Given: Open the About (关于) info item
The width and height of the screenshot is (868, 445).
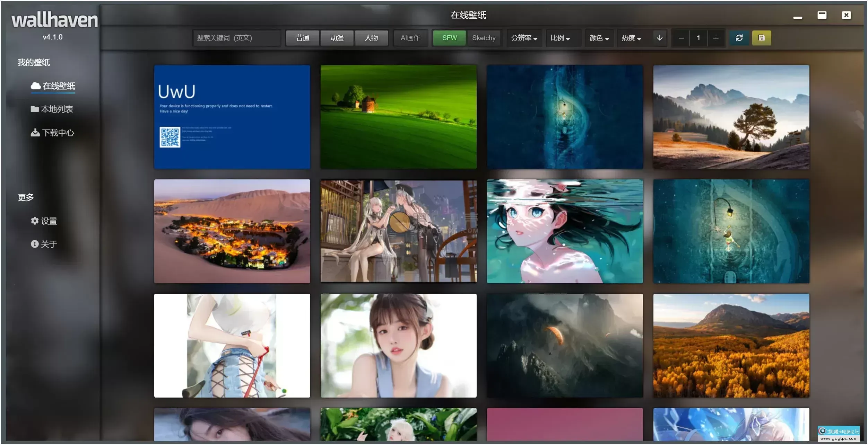Looking at the screenshot, I should (x=44, y=244).
